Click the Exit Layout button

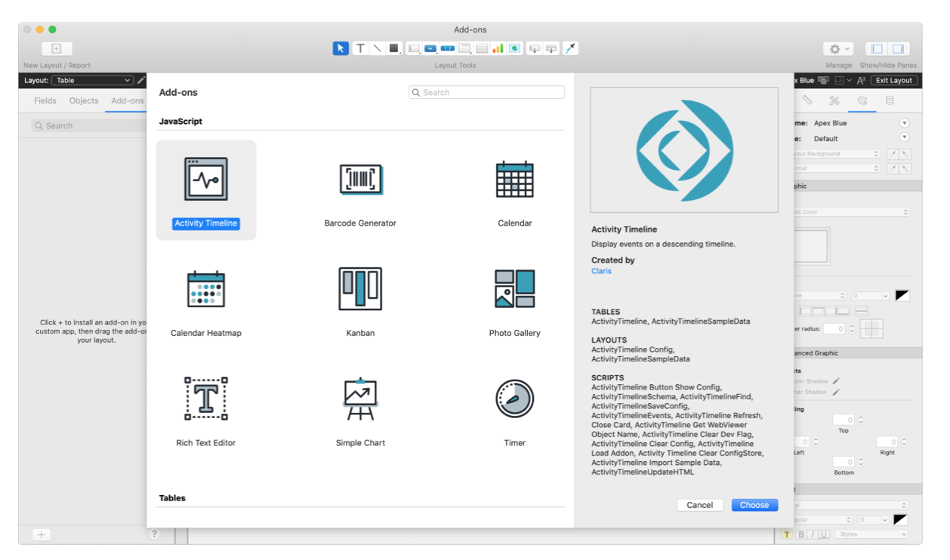tap(894, 80)
